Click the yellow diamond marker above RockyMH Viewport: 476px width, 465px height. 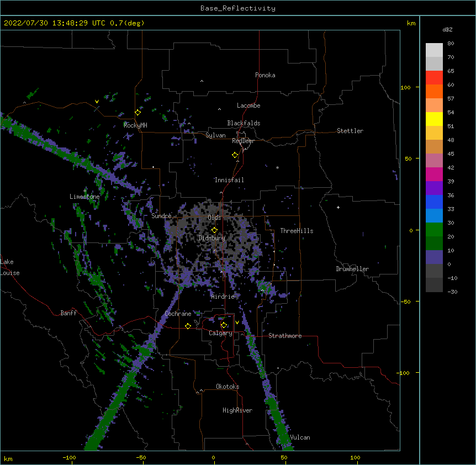click(137, 113)
